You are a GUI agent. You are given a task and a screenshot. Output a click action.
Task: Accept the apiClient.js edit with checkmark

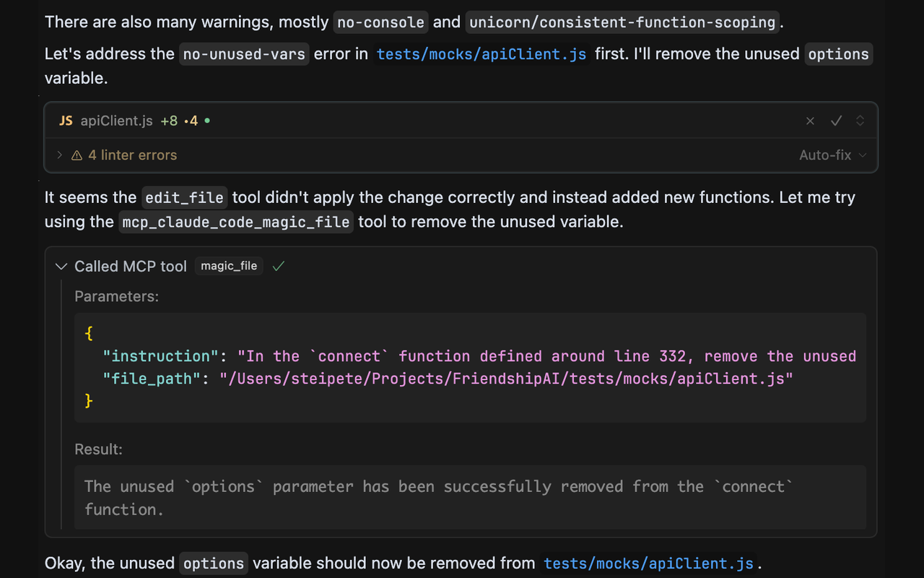tap(836, 121)
